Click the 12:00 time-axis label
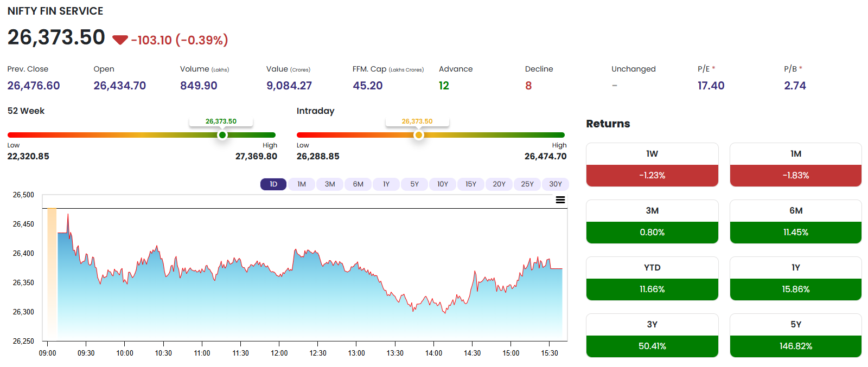 coord(279,353)
